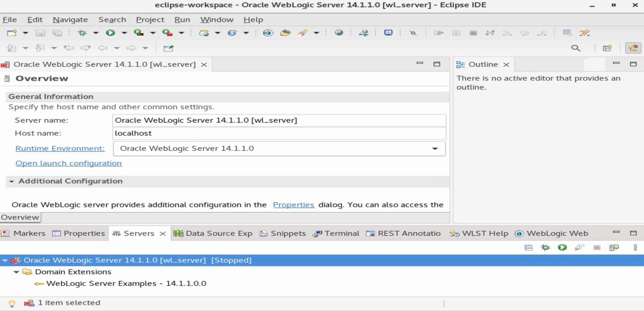
Task: Switch to the Terminal tab
Action: click(x=336, y=233)
